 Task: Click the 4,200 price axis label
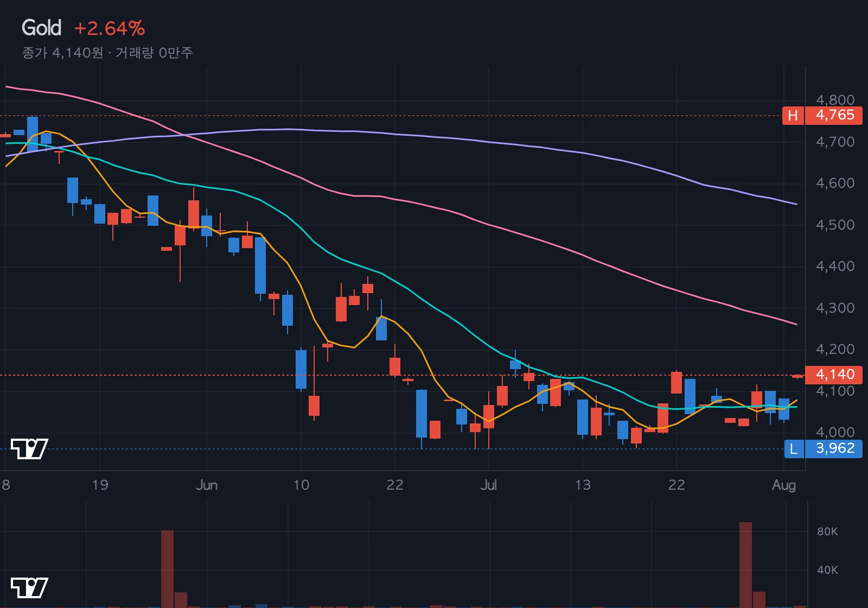835,349
